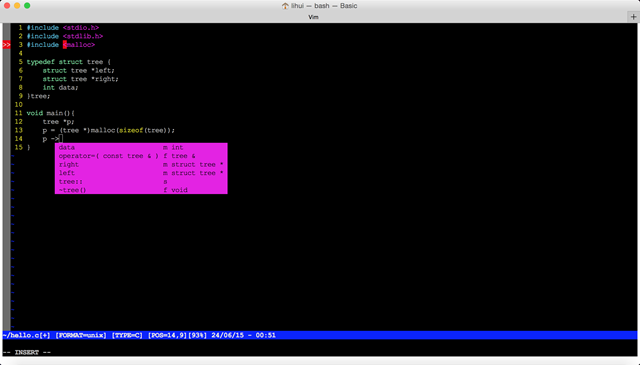Click the INSERT mode indicator
The image size is (640, 365).
click(x=27, y=352)
